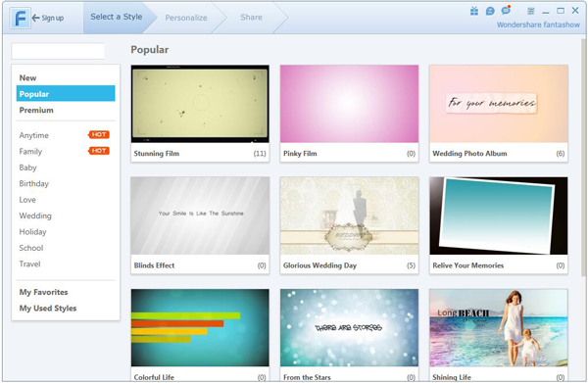Viewport: 588px width, 383px height.
Task: Click the Glorious Wedding Day title text
Action: pyautogui.click(x=319, y=265)
